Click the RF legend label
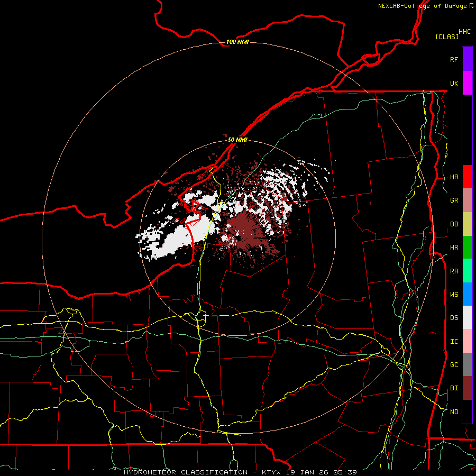Viewport: 476px width, 476px height. 454,59
